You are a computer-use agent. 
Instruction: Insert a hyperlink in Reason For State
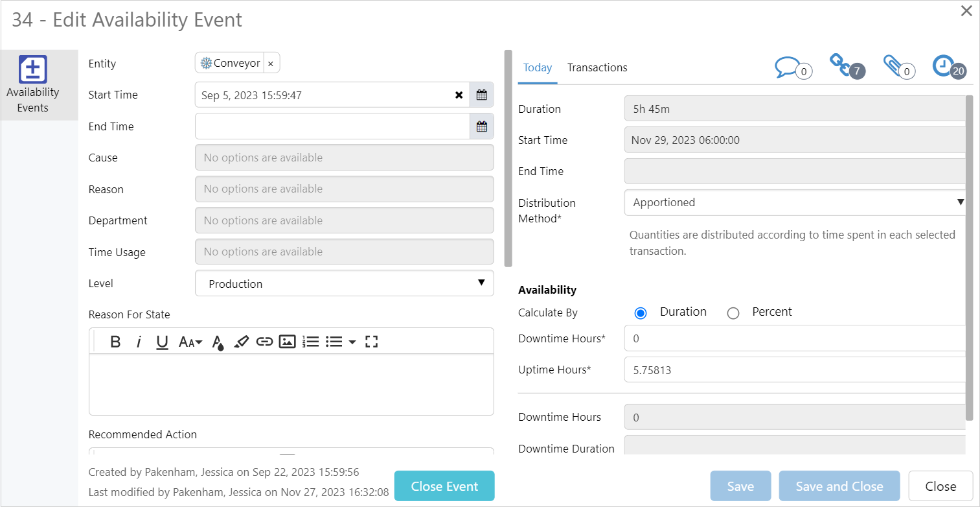coord(264,342)
